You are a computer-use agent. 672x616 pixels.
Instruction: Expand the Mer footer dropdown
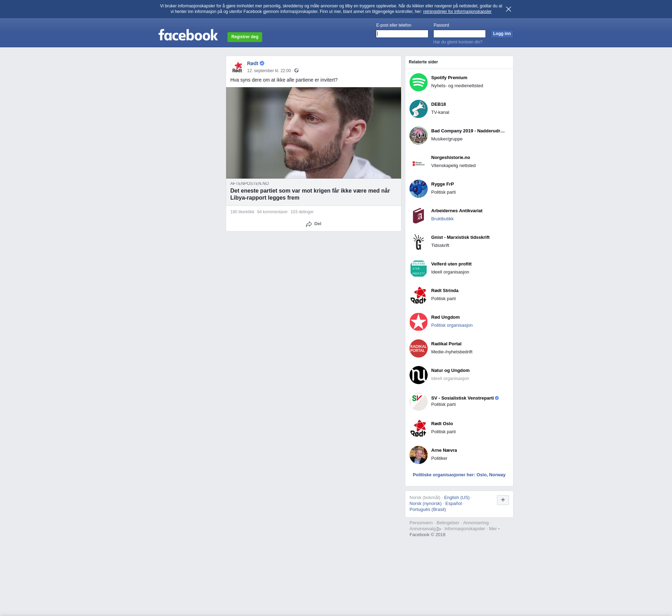click(494, 529)
